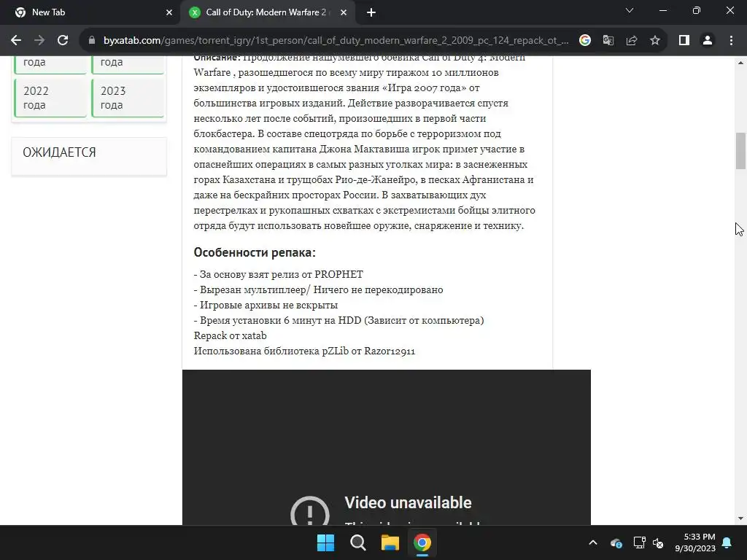Open Google icon in address bar
The width and height of the screenshot is (747, 560).
pyautogui.click(x=585, y=41)
